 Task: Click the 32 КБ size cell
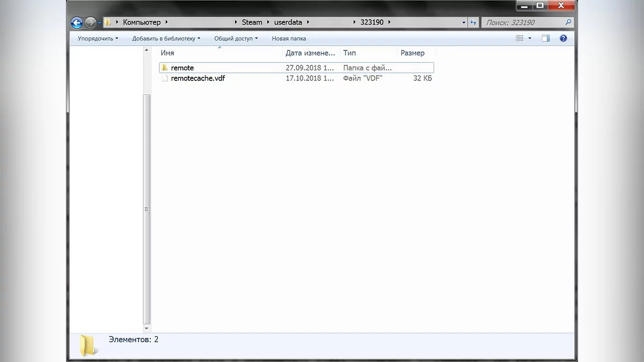[x=423, y=78]
